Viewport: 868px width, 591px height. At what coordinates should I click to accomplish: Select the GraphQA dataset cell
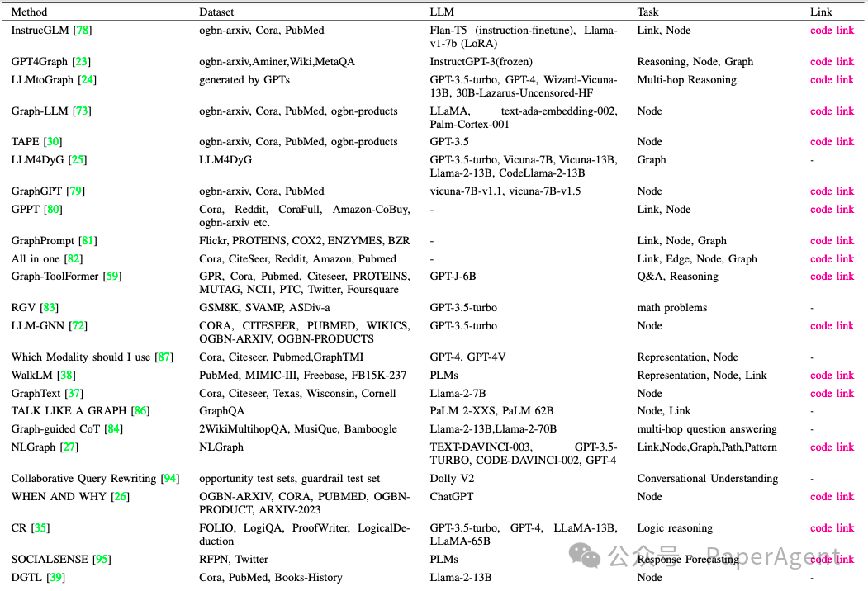click(222, 410)
